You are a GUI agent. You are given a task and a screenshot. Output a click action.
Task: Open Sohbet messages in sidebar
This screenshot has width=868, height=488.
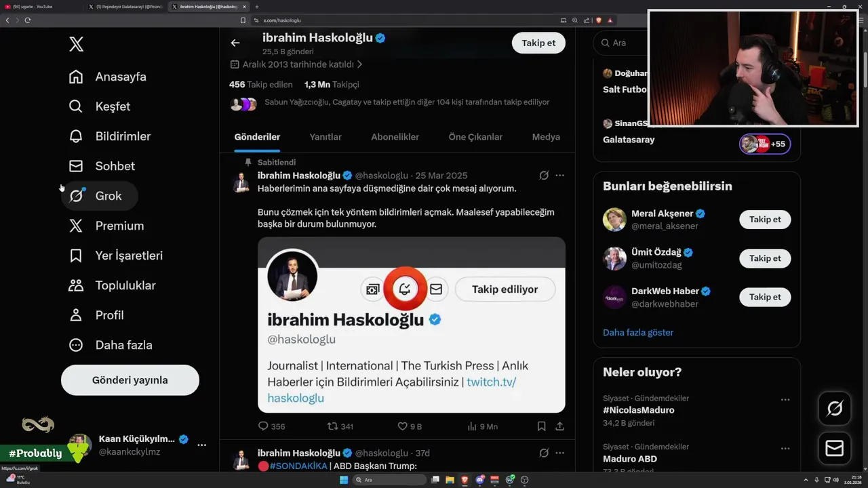point(102,166)
